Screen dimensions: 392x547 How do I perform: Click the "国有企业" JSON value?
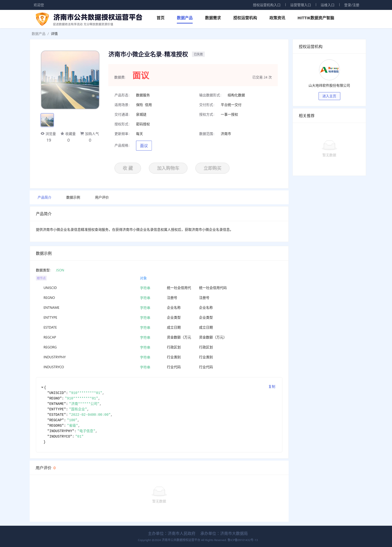click(78, 409)
